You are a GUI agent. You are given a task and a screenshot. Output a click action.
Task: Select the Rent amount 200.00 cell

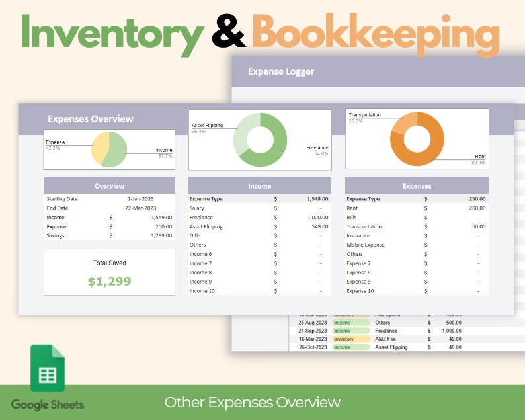click(x=477, y=208)
